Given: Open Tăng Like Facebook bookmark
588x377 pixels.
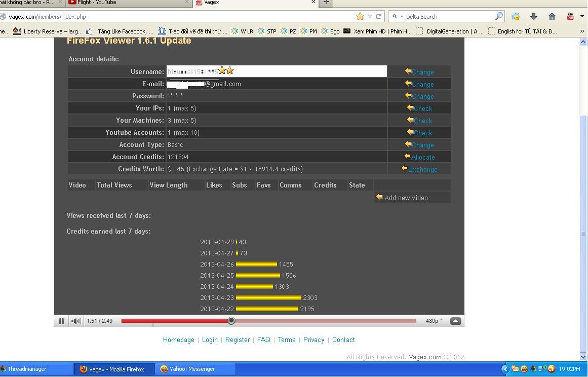Looking at the screenshot, I should [x=120, y=31].
